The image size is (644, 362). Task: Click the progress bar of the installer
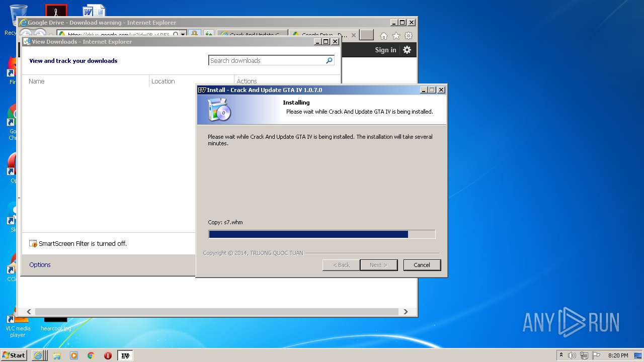click(321, 234)
